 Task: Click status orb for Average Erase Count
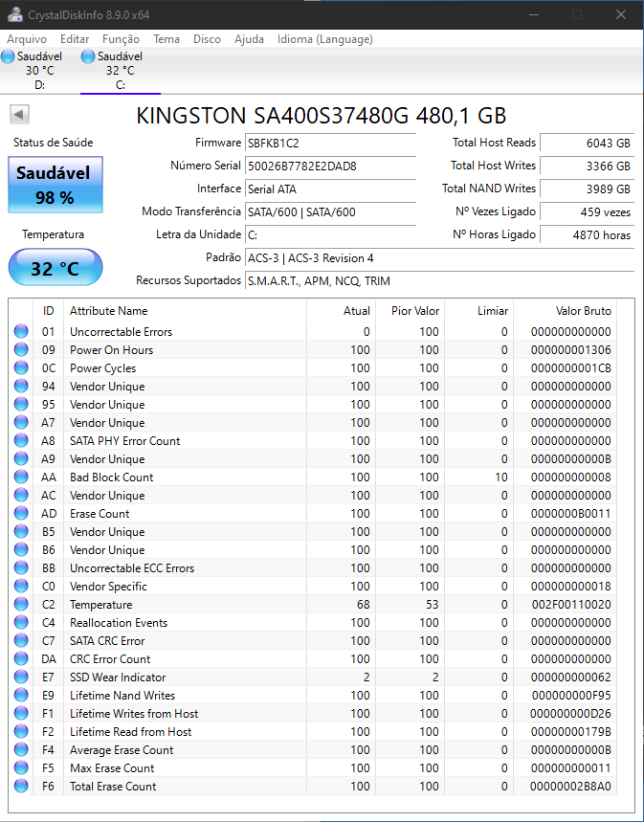tap(21, 749)
